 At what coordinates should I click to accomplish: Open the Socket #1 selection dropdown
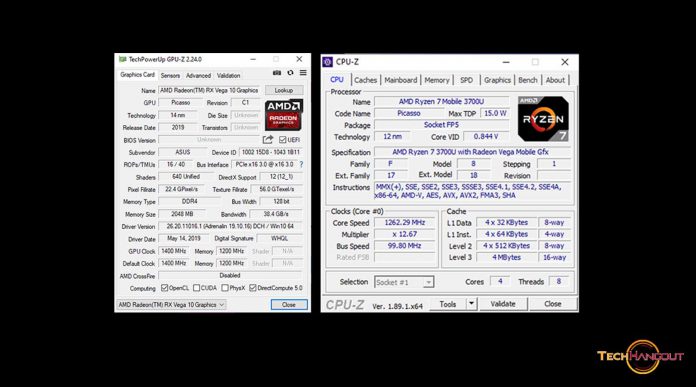404,282
